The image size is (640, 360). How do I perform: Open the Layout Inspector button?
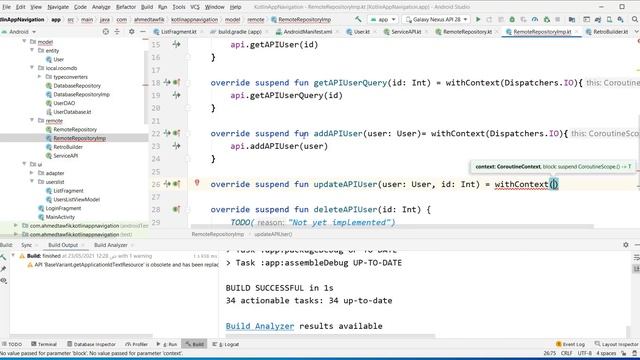coord(617,344)
